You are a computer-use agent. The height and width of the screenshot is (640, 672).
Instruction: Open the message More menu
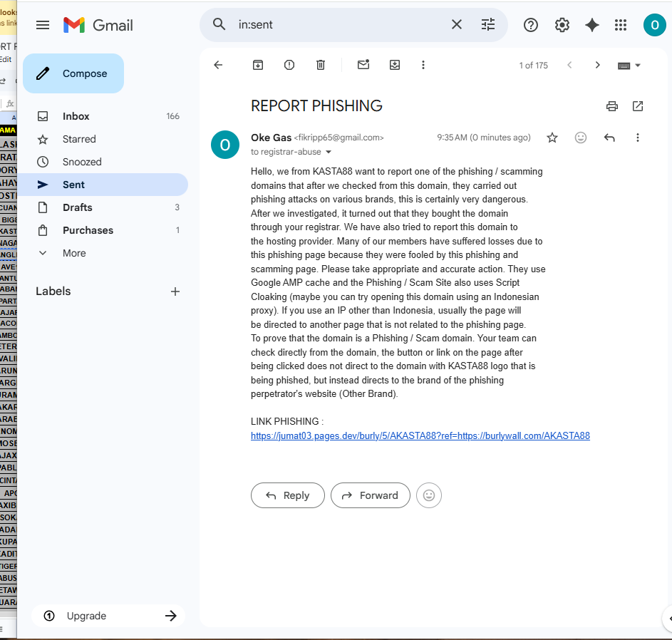click(x=638, y=138)
